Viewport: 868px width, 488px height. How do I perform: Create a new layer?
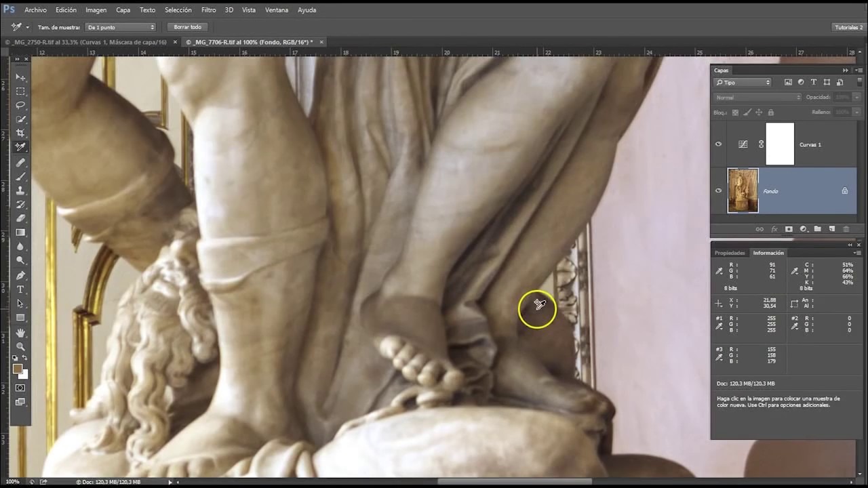click(x=831, y=229)
